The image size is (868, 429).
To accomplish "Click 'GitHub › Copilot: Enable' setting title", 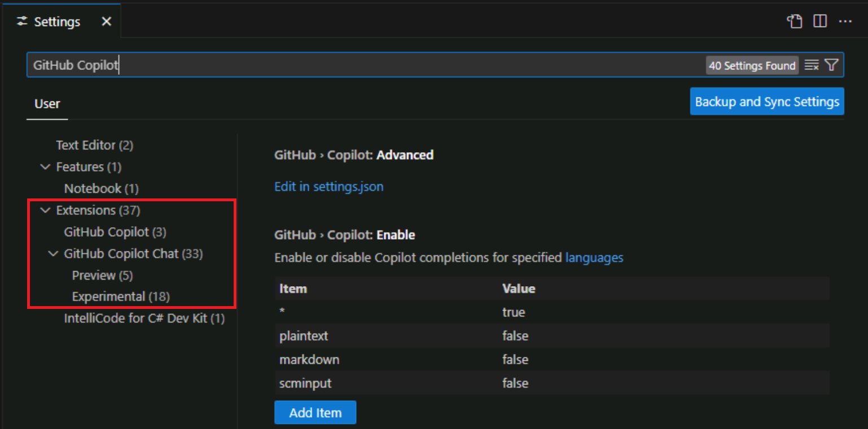I will (345, 235).
